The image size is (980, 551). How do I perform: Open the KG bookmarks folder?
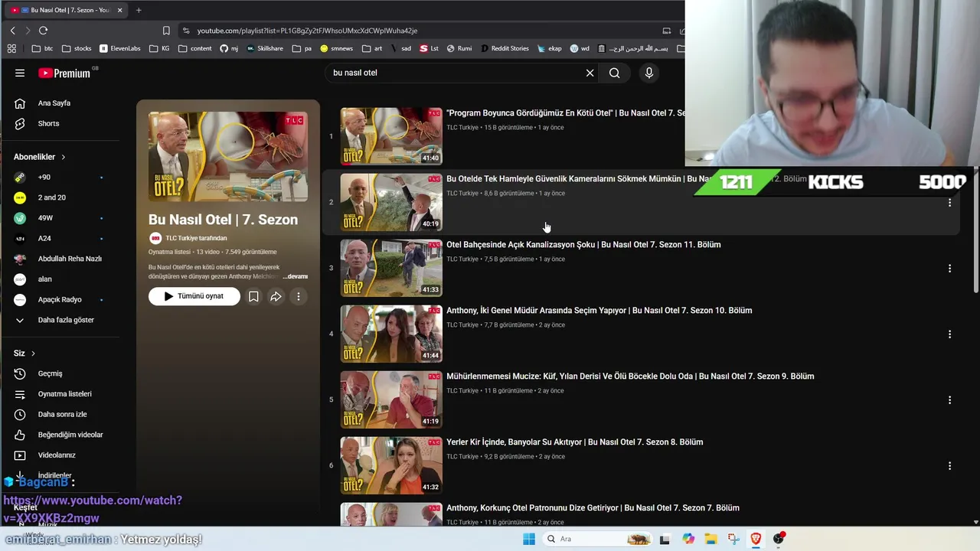pos(160,48)
